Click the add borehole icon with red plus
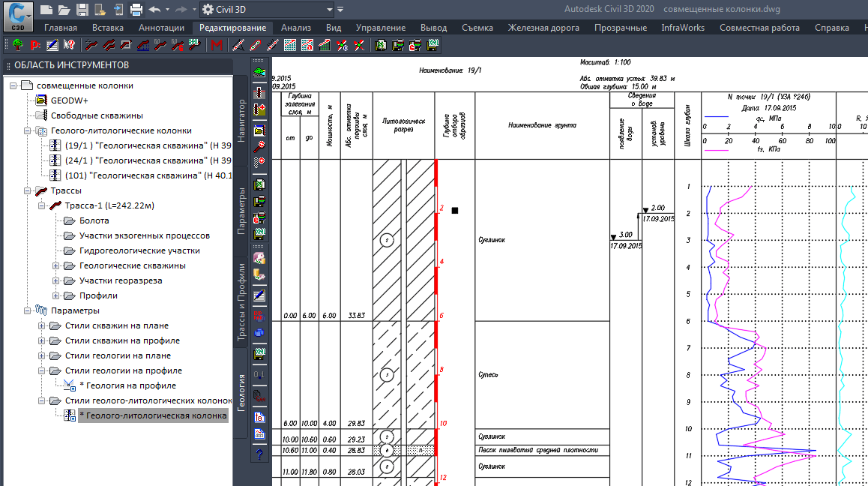The image size is (868, 486). pyautogui.click(x=259, y=109)
